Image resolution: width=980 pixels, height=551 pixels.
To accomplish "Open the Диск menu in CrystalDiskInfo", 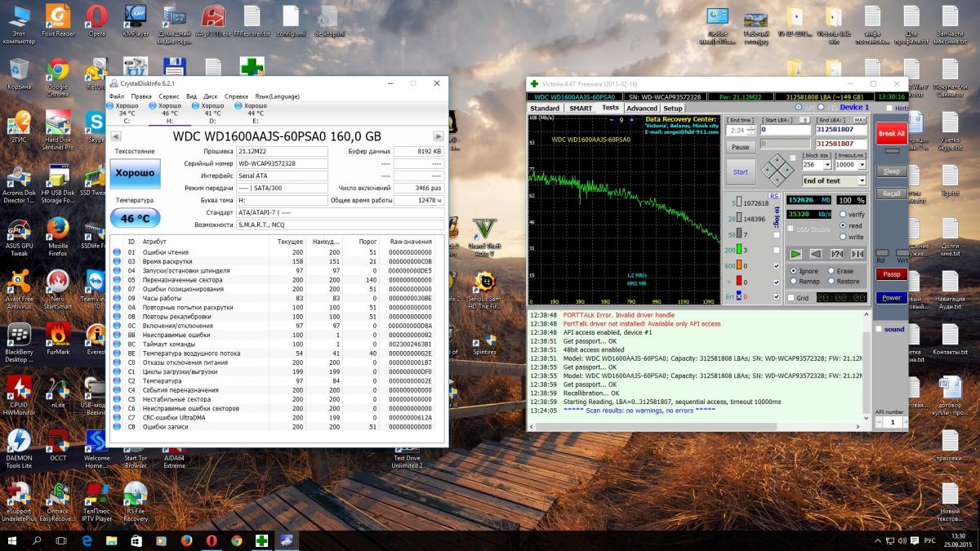I will click(210, 96).
